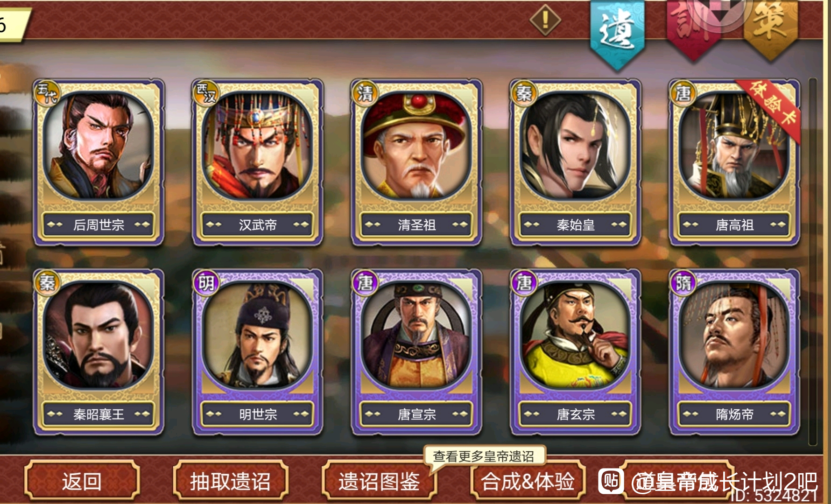Image resolution: width=831 pixels, height=504 pixels.
Task: Click the 返回 back button
Action: [82, 481]
